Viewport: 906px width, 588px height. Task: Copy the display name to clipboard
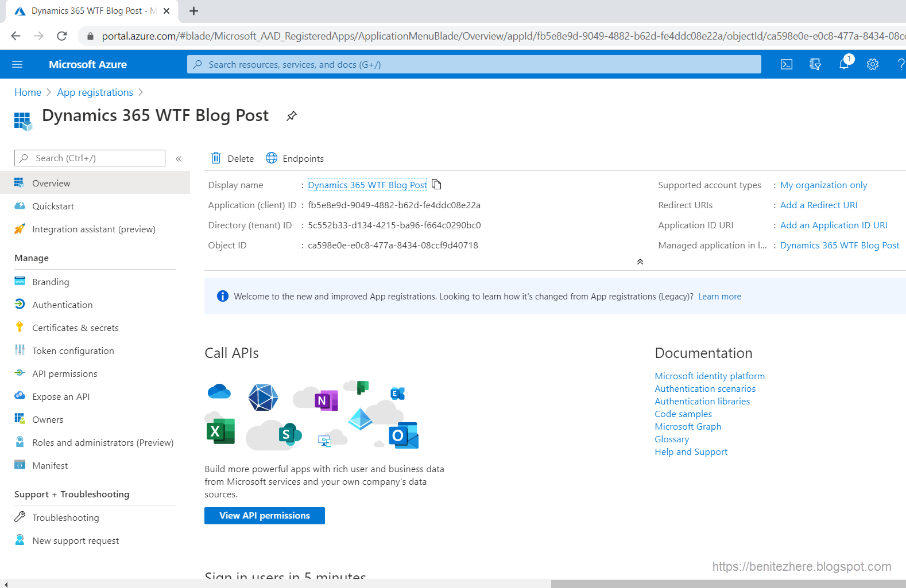[436, 184]
